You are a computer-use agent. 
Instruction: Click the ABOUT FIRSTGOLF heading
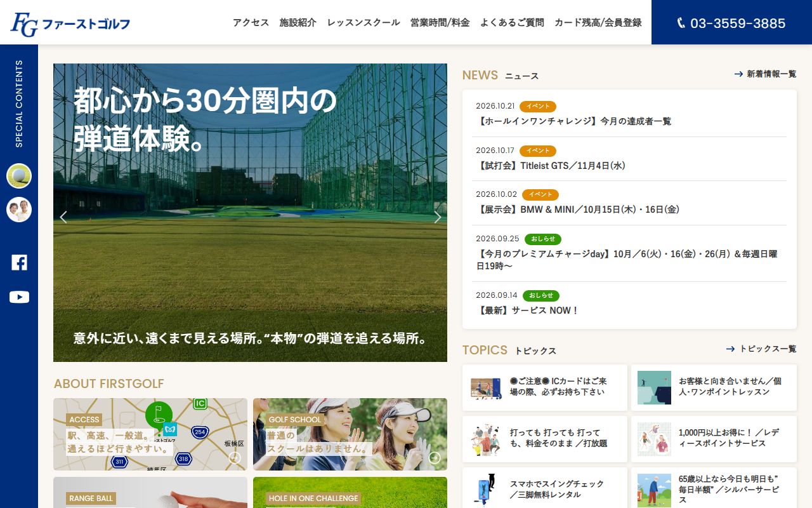point(109,384)
